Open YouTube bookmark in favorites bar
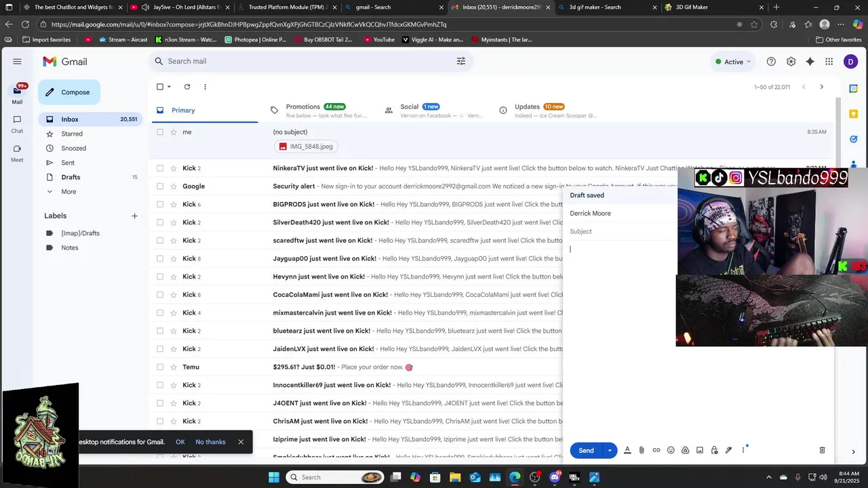Viewport: 868px width, 488px height. click(x=378, y=39)
